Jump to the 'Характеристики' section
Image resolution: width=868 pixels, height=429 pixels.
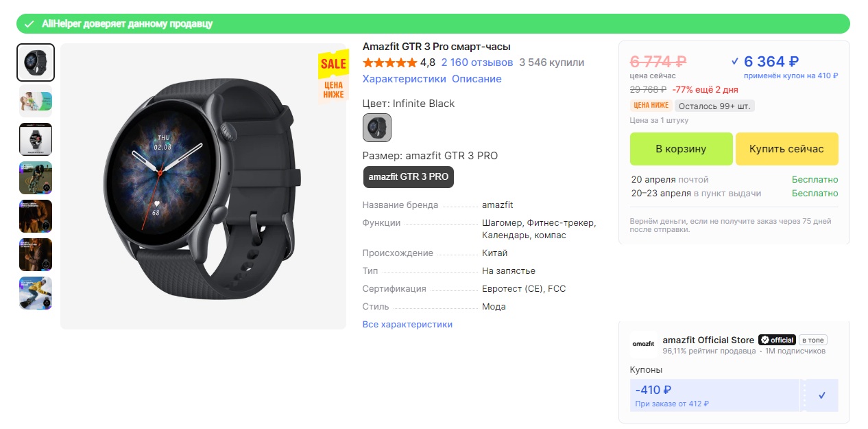pyautogui.click(x=404, y=79)
